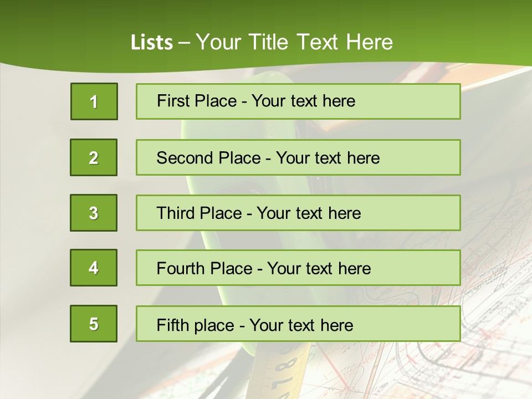This screenshot has width=532, height=399.
Task: Click the words Fifth place
Action: click(196, 325)
